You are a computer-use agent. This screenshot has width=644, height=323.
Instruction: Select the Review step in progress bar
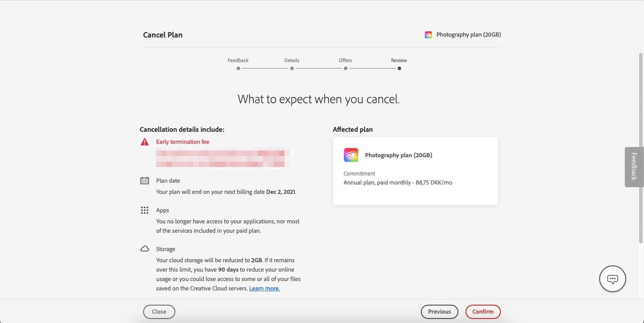coord(399,64)
